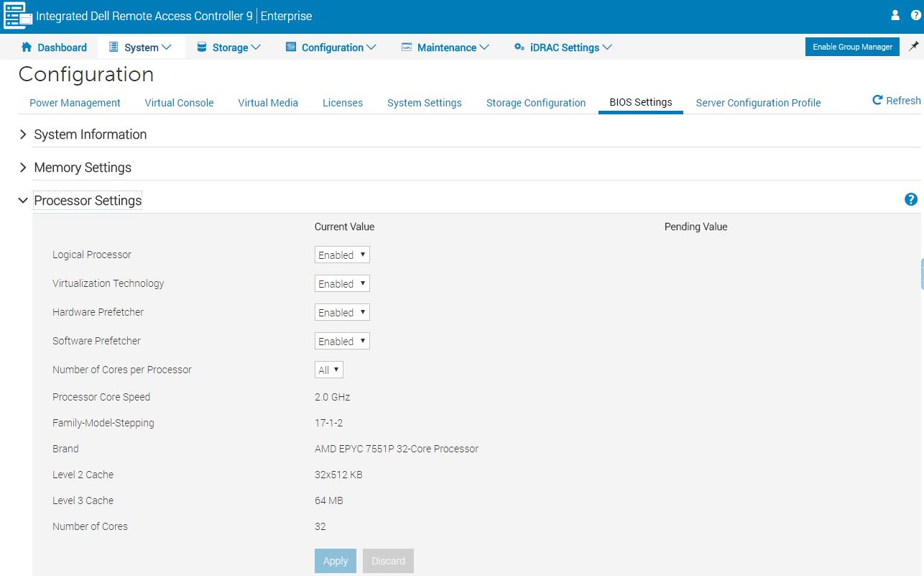Go to Dashboard home icon

27,47
